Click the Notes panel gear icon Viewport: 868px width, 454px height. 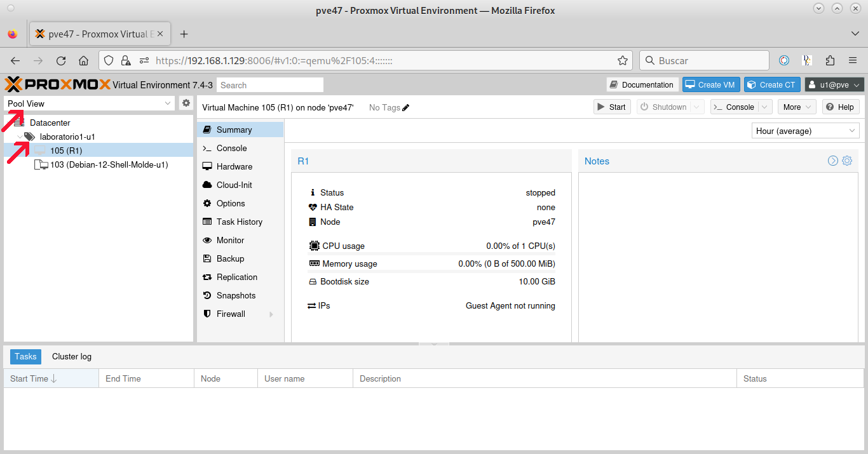[847, 161]
